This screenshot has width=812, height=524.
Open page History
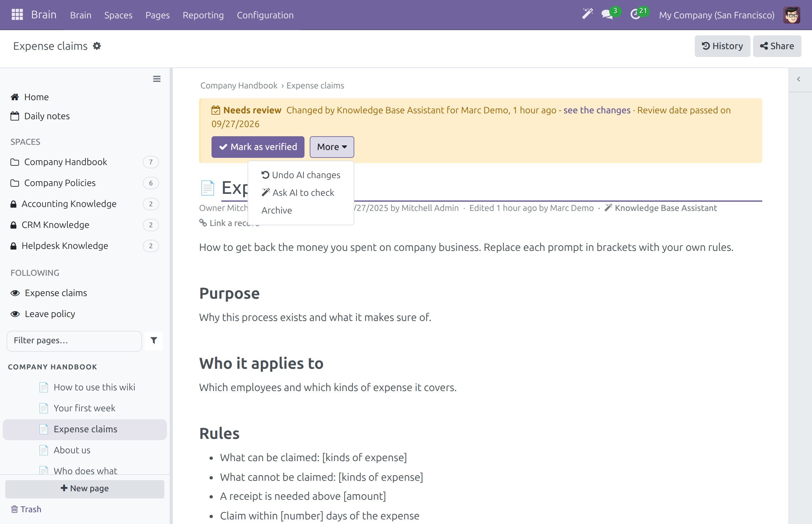pos(722,46)
